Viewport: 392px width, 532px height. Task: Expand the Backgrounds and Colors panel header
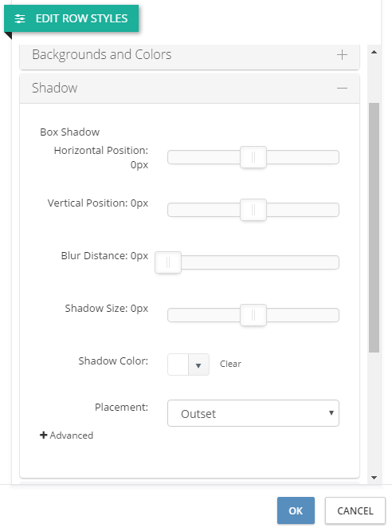(x=190, y=55)
